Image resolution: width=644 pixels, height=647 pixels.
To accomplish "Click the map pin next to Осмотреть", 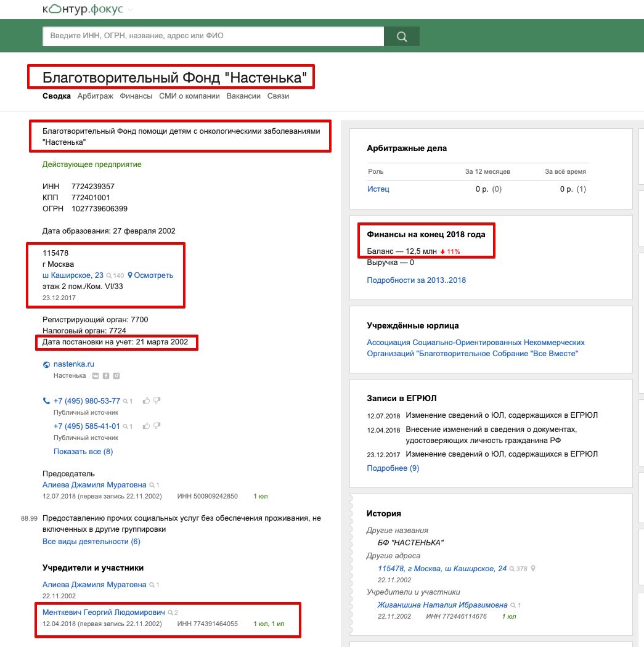I will tap(130, 275).
